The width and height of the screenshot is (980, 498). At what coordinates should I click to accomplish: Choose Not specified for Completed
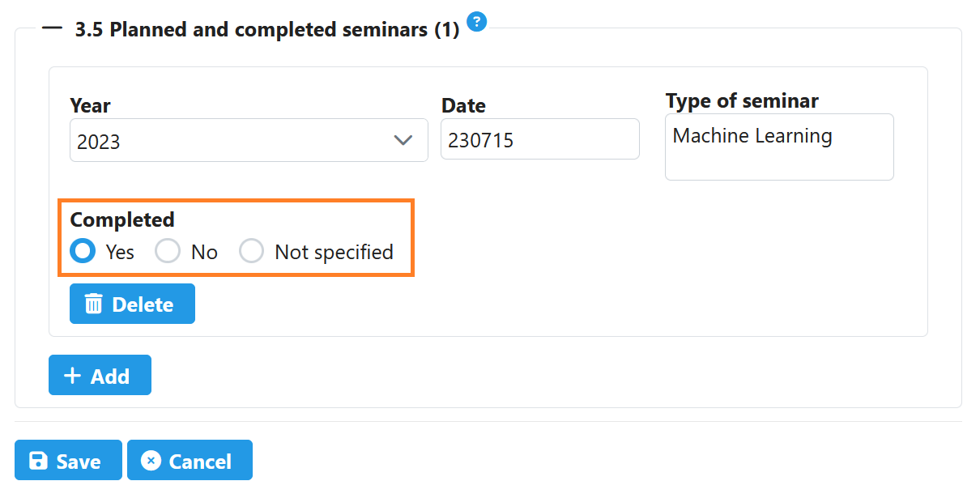click(252, 251)
